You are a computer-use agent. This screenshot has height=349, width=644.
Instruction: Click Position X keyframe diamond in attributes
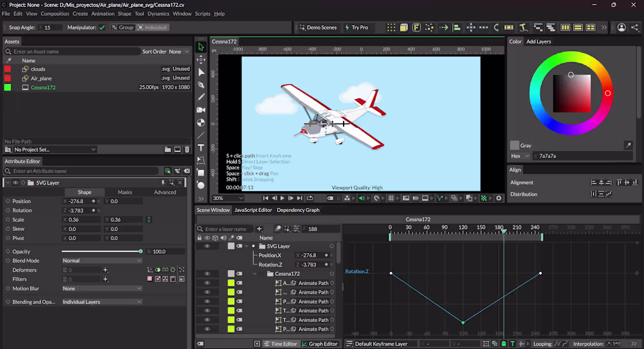(x=93, y=201)
